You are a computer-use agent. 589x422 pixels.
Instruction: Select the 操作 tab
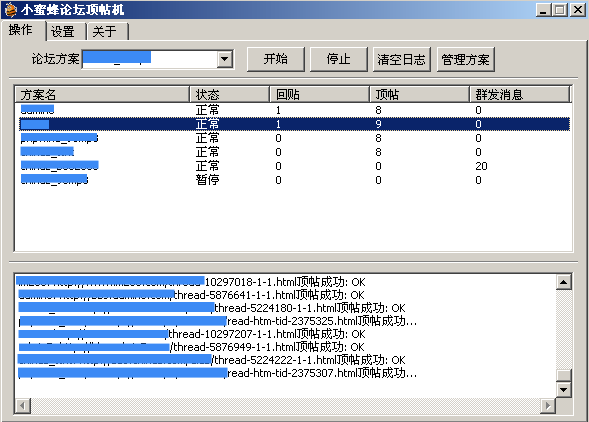(21, 30)
